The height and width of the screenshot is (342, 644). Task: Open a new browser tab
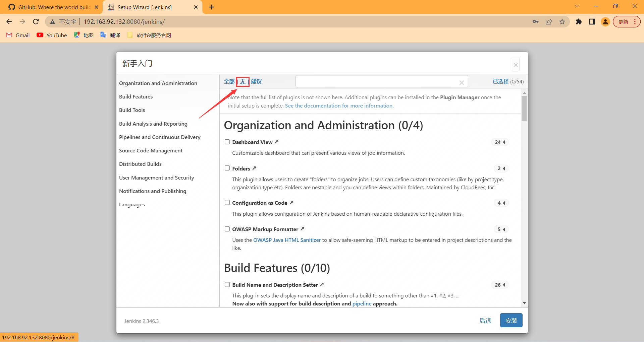tap(212, 7)
